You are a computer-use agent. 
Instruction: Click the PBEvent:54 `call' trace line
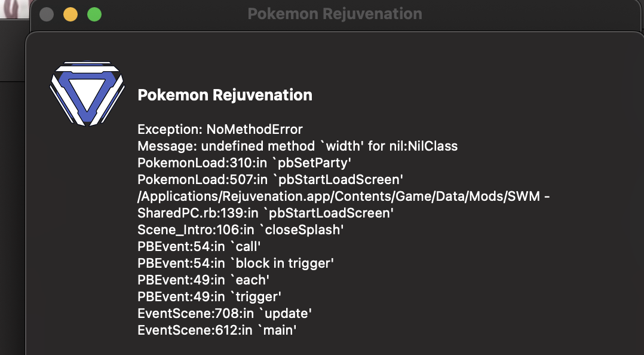pos(199,247)
